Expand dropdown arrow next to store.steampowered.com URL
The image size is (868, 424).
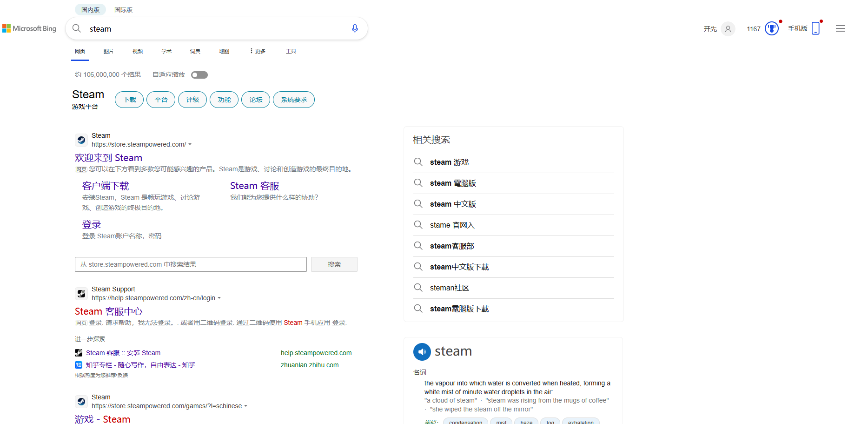(190, 145)
